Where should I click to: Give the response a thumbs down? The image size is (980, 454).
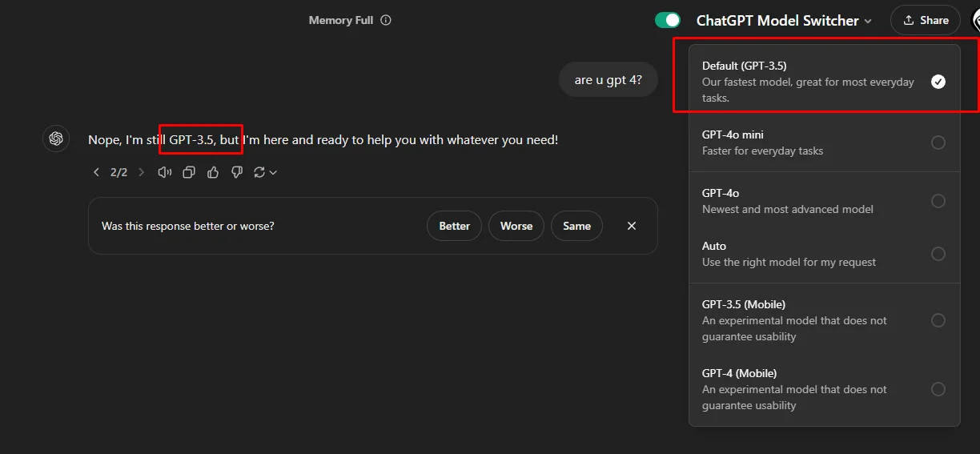coord(237,172)
